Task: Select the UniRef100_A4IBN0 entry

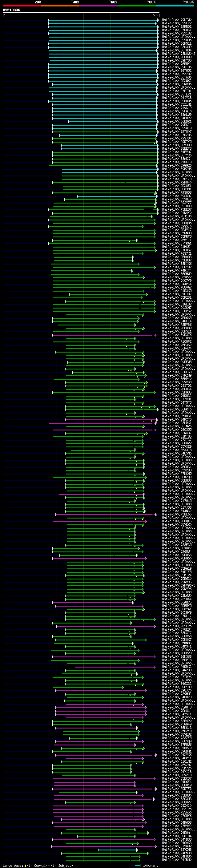Action: pos(176,860)
